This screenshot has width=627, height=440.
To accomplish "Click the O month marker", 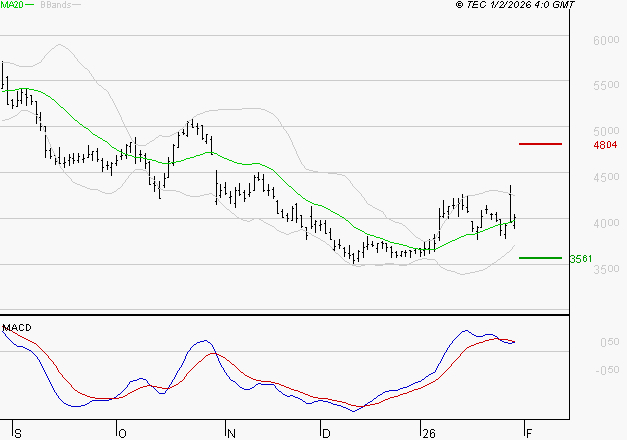I will click(x=122, y=433).
